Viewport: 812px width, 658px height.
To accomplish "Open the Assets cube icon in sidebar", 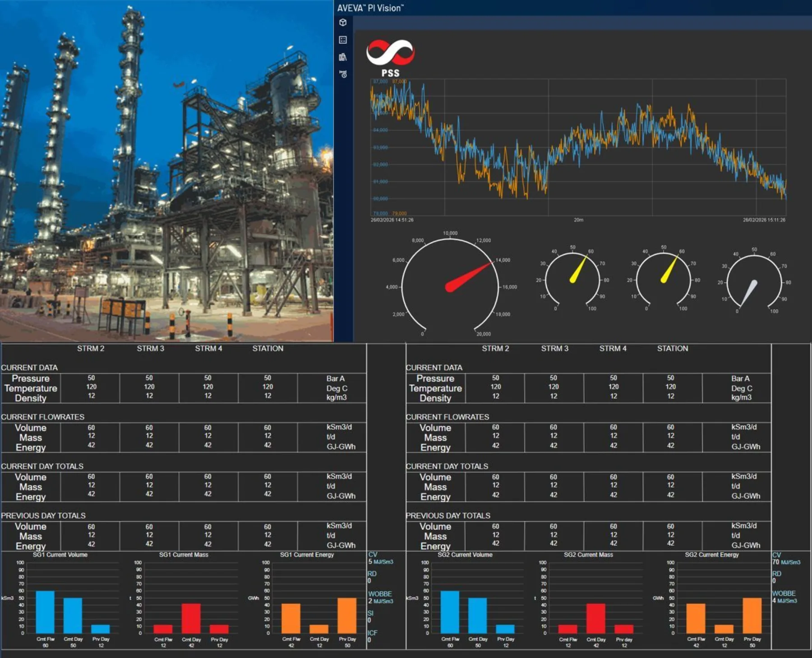I will pos(343,23).
